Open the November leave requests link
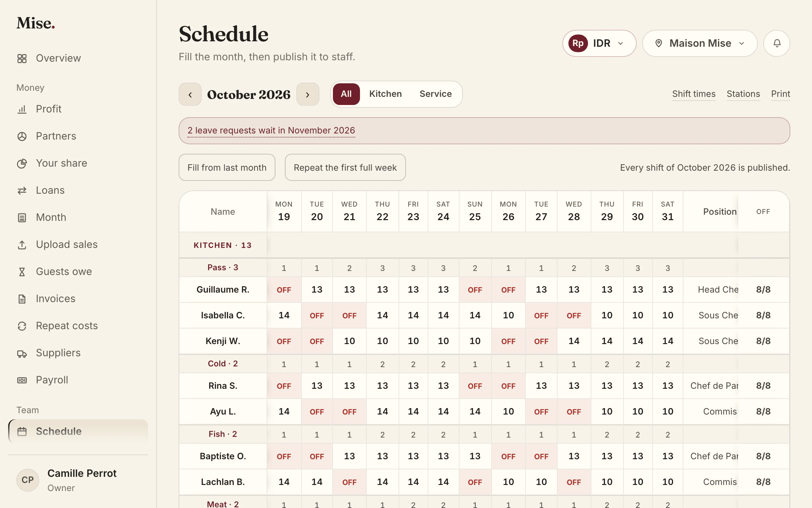Screen dimensions: 812x508 click(x=271, y=130)
